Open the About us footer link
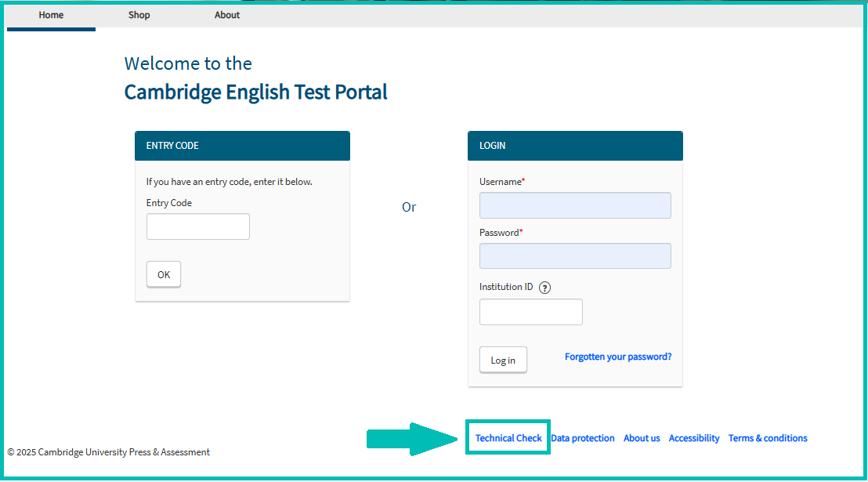 [x=642, y=438]
